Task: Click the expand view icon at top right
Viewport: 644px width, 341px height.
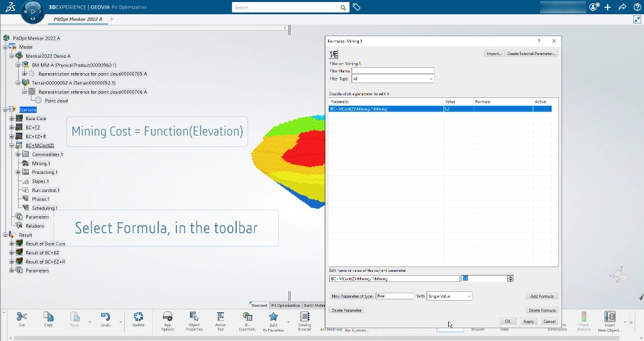Action: coord(637,19)
